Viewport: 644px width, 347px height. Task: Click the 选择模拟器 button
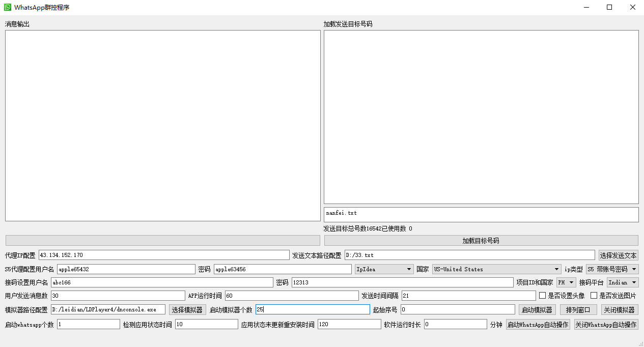point(187,309)
